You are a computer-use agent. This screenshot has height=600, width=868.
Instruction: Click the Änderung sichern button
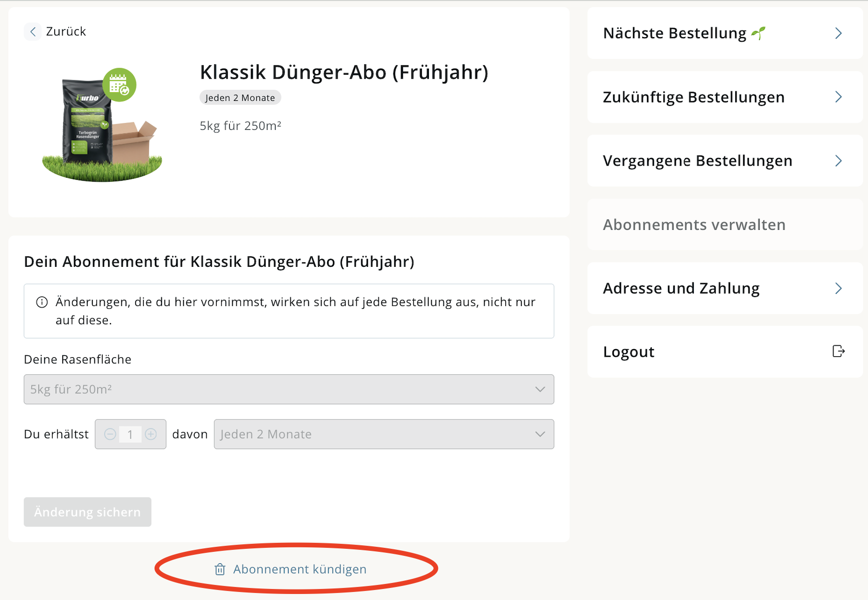87,512
